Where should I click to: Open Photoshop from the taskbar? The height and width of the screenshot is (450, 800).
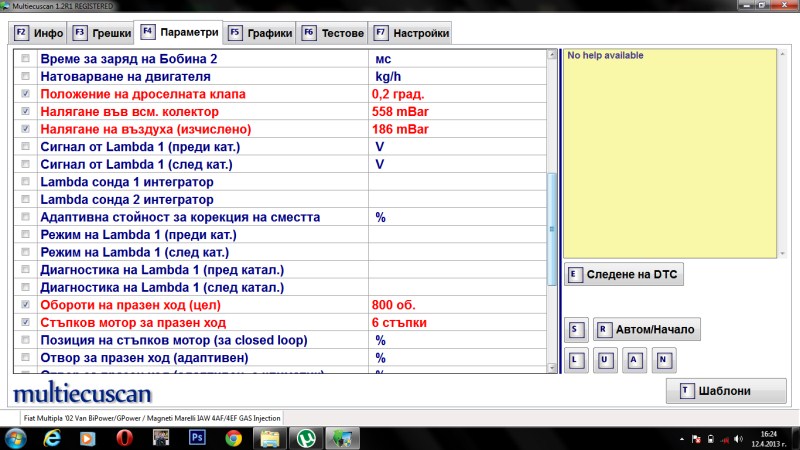tap(197, 437)
